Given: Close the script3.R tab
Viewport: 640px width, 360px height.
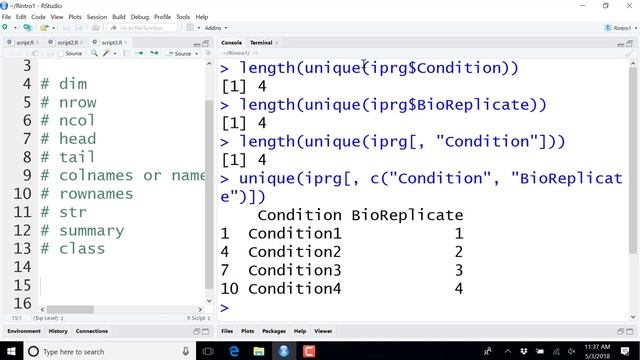Looking at the screenshot, I should [126, 42].
